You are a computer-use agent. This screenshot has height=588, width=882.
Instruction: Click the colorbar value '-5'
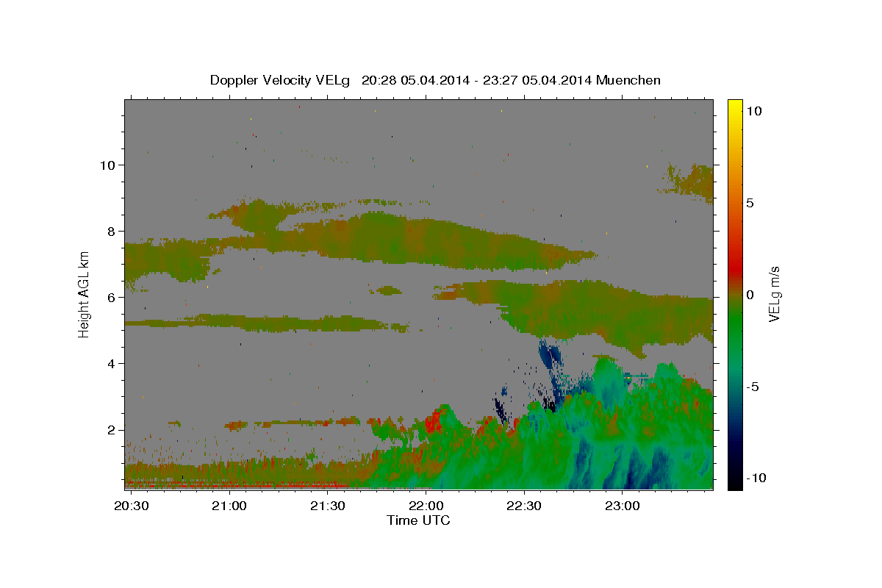pyautogui.click(x=753, y=387)
